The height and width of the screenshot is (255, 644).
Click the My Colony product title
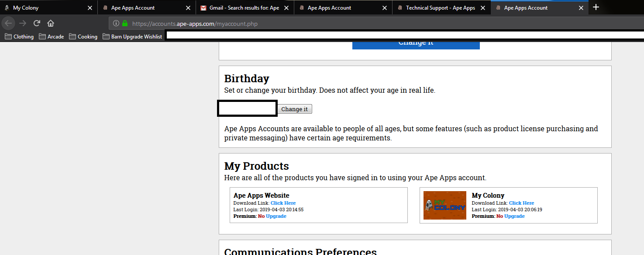pos(488,196)
